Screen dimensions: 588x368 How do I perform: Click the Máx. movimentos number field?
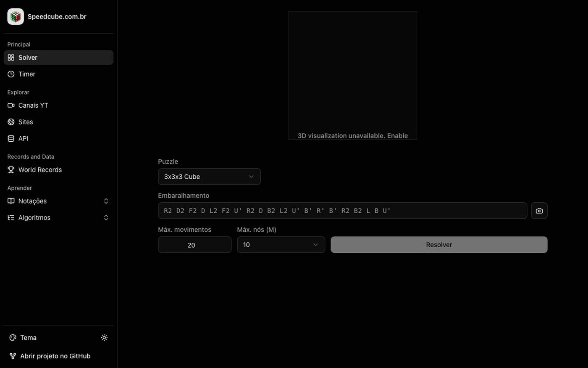point(194,245)
